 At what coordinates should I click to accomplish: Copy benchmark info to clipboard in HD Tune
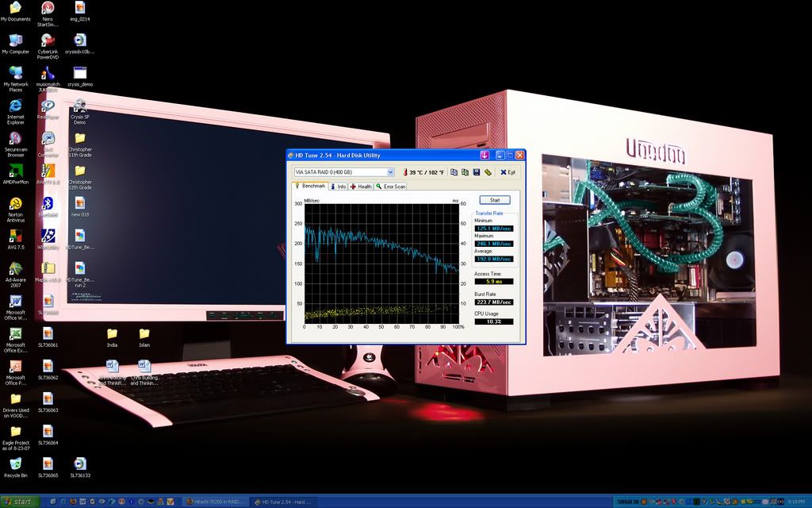[454, 172]
